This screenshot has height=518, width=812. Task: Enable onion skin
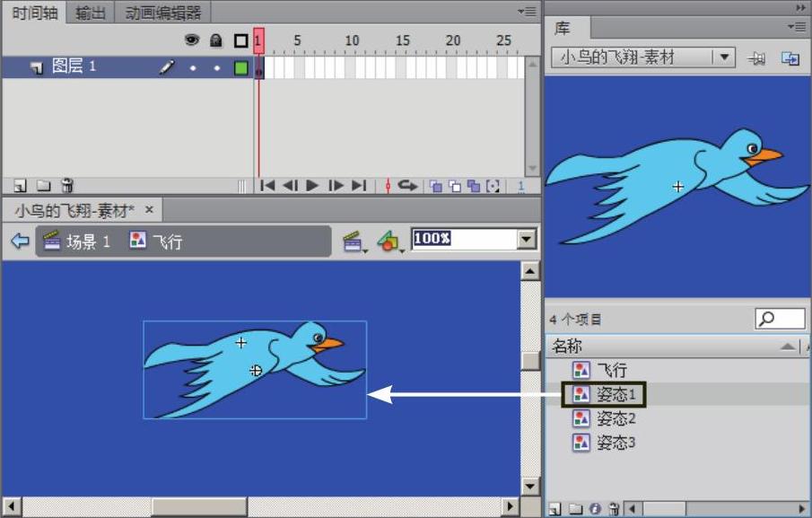(x=436, y=186)
